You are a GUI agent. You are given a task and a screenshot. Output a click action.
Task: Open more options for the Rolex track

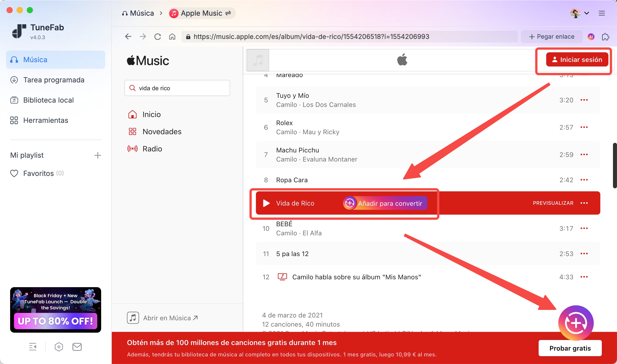(x=584, y=127)
